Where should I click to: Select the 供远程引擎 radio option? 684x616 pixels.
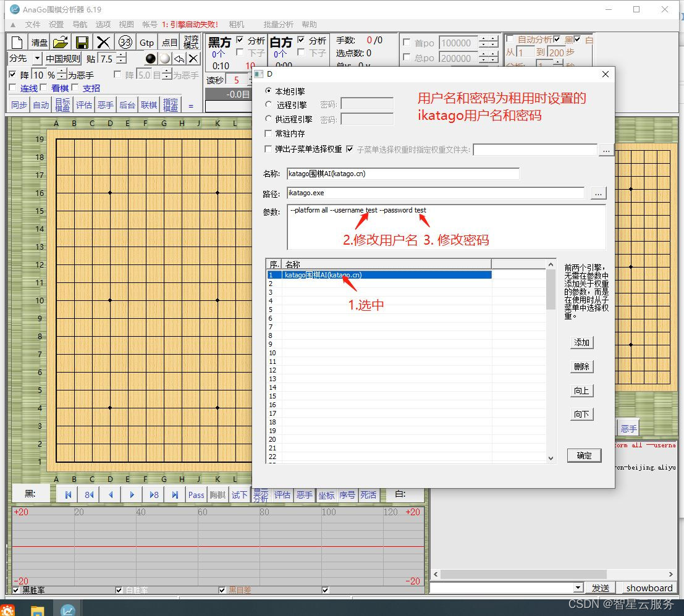pyautogui.click(x=269, y=119)
